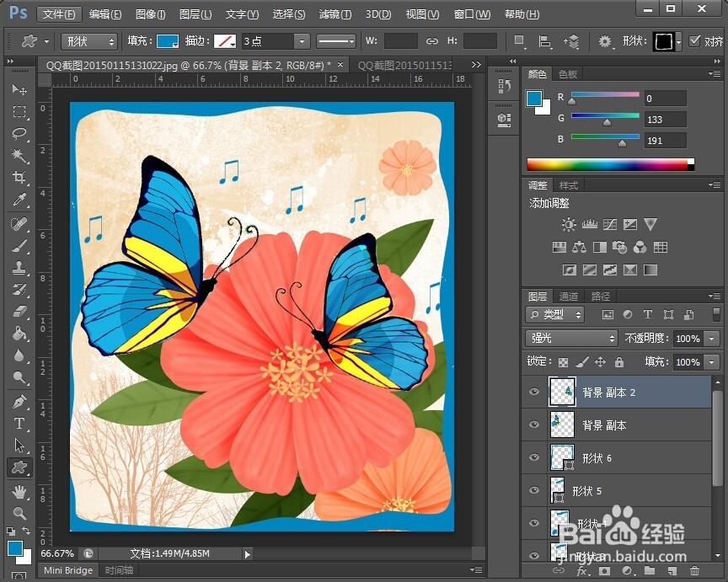The image size is (728, 582).
Task: Click the 背景 副本 layer thumbnail
Action: pyautogui.click(x=563, y=425)
